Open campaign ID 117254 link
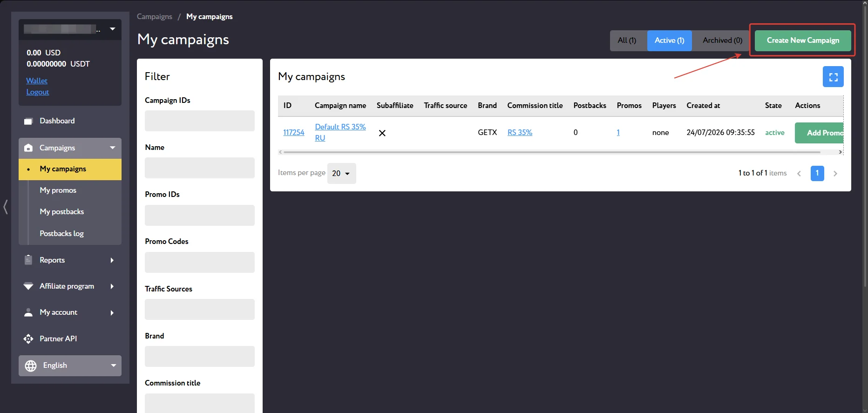This screenshot has width=868, height=413. 294,132
